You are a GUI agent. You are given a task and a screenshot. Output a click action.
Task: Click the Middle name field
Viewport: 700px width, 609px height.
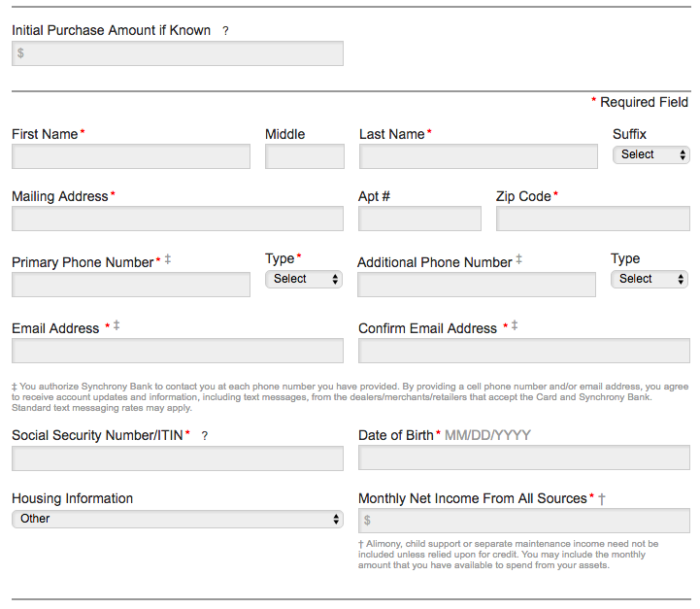pos(305,156)
